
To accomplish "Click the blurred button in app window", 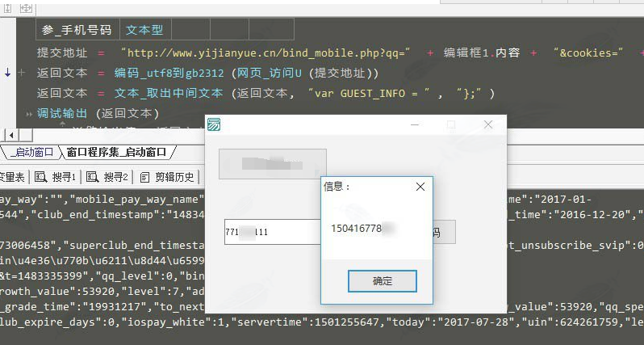I will (x=273, y=164).
